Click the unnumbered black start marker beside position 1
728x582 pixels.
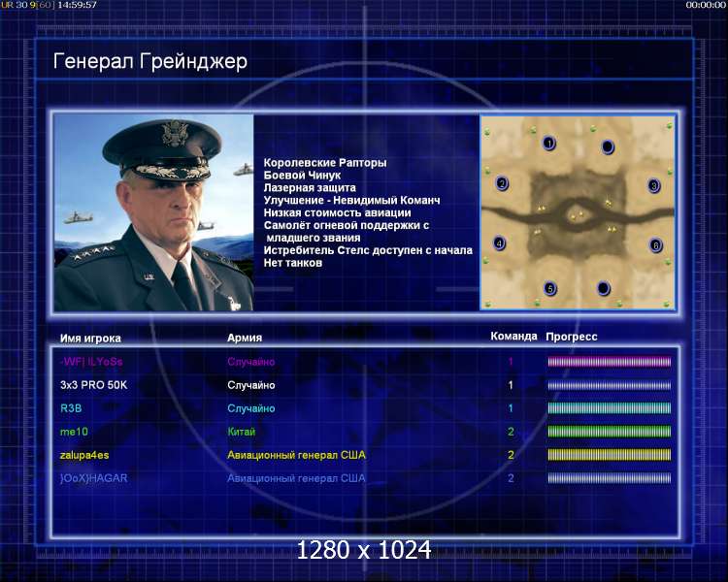[x=608, y=147]
